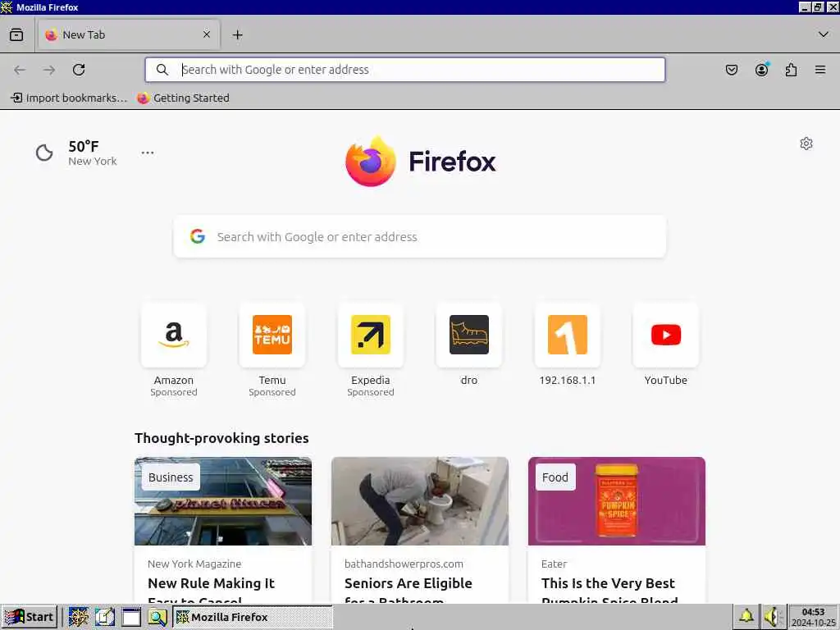This screenshot has height=630, width=840.
Task: Reload the current page
Action: click(79, 70)
